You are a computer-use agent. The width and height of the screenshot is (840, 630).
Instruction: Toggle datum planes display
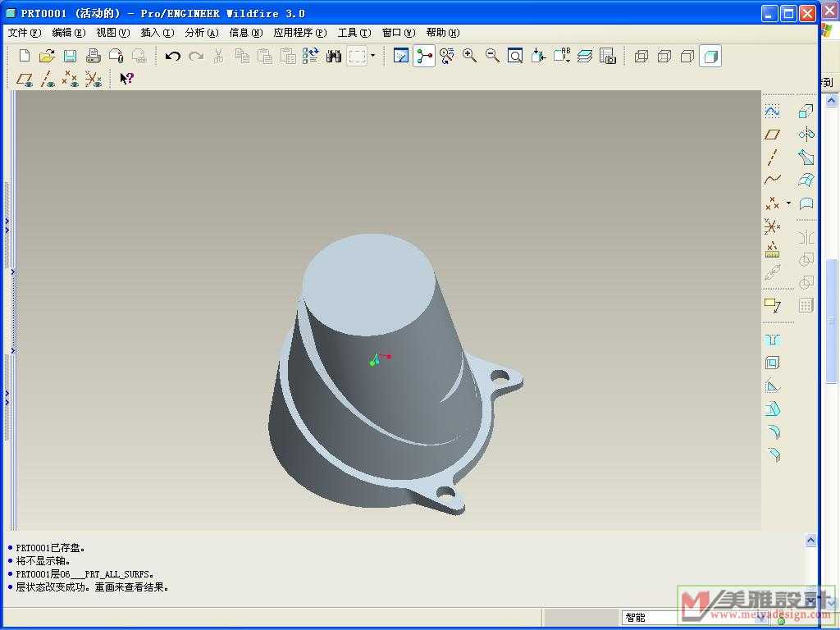click(x=25, y=80)
